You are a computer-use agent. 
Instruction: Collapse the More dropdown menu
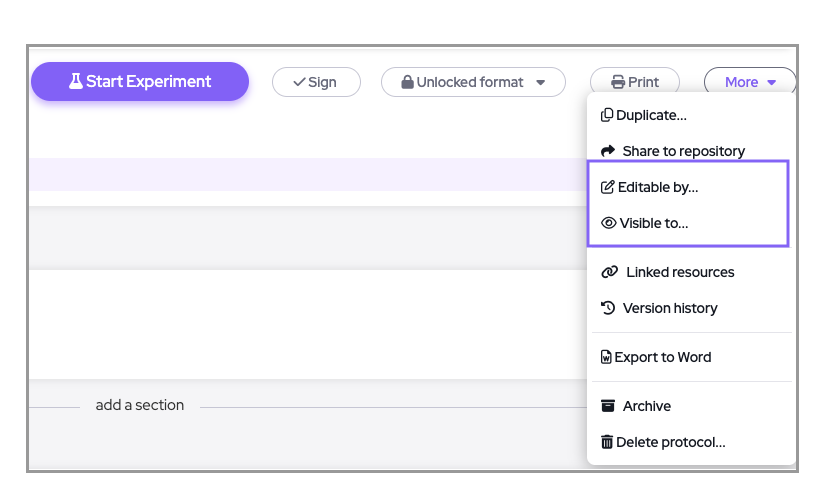pyautogui.click(x=750, y=82)
